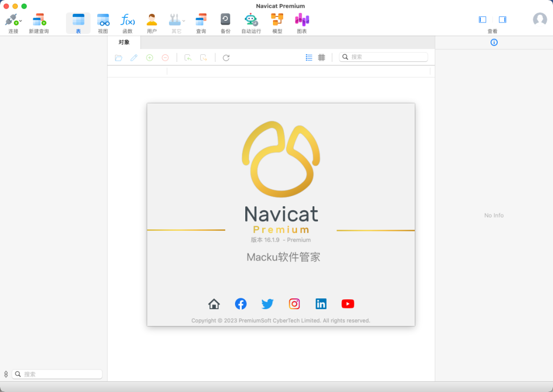Click the delete table red minus icon
Viewport: 553px width, 392px height.
[165, 58]
